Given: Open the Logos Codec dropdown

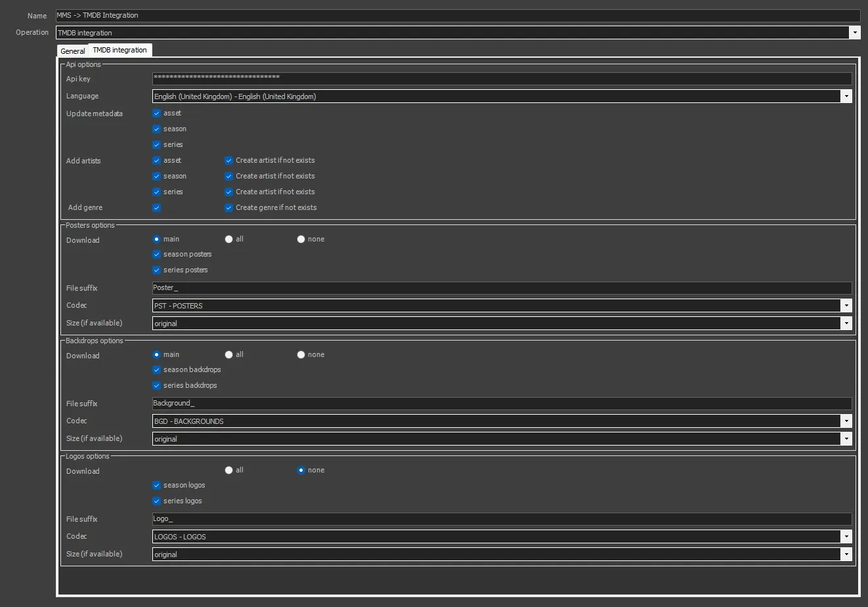Looking at the screenshot, I should 846,537.
